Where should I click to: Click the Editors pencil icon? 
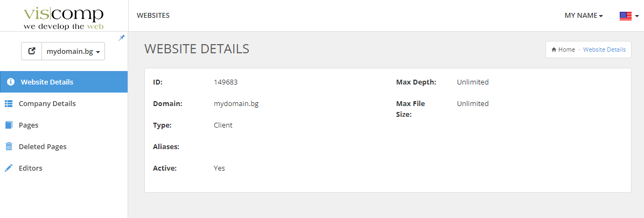(9, 168)
